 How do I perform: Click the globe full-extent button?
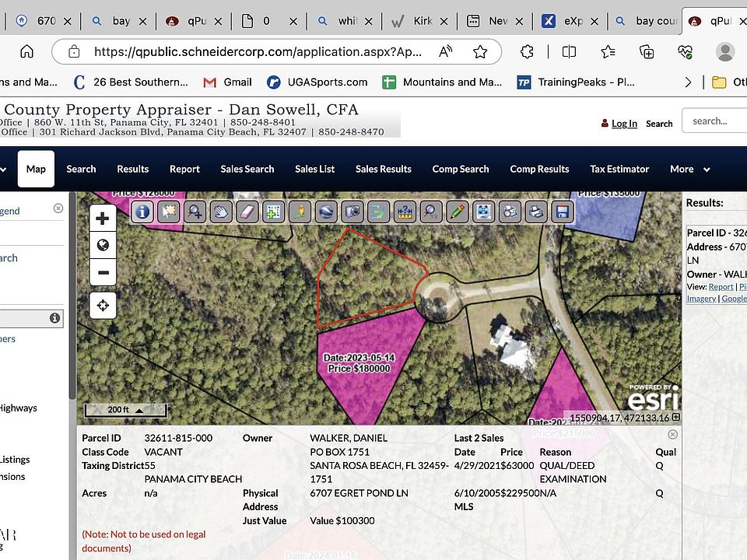103,246
